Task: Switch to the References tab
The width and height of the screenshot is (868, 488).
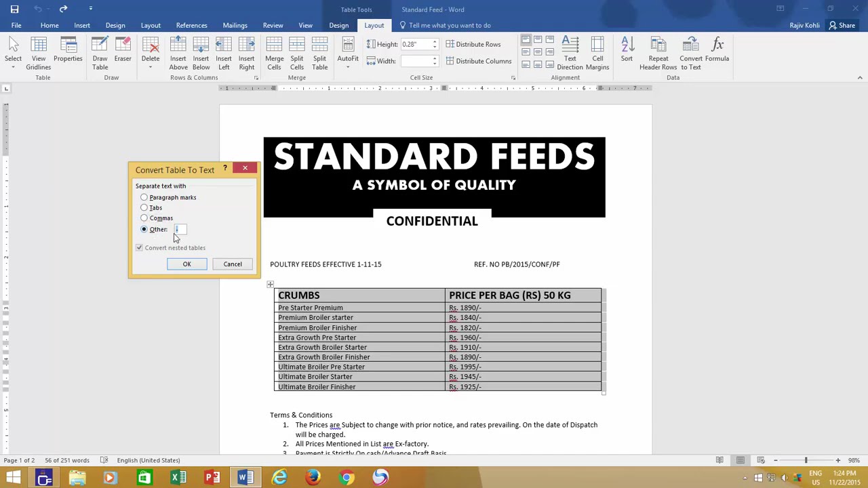Action: [x=192, y=25]
